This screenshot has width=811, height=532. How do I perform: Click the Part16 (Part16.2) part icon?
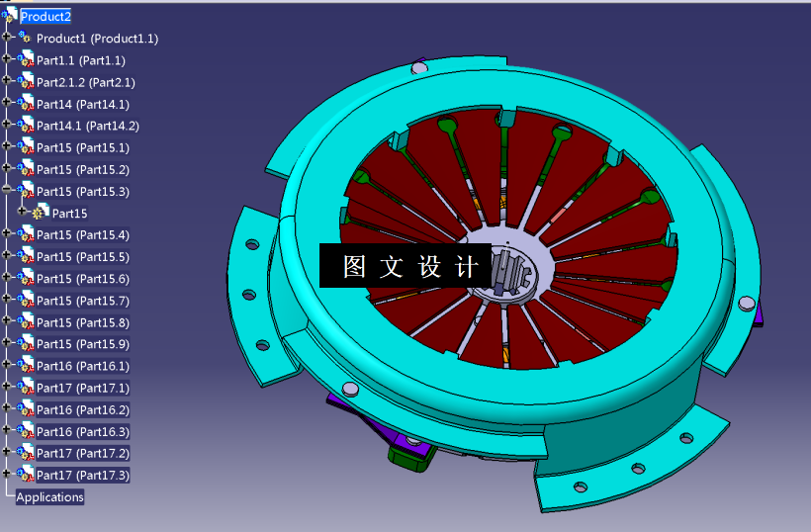click(x=26, y=408)
